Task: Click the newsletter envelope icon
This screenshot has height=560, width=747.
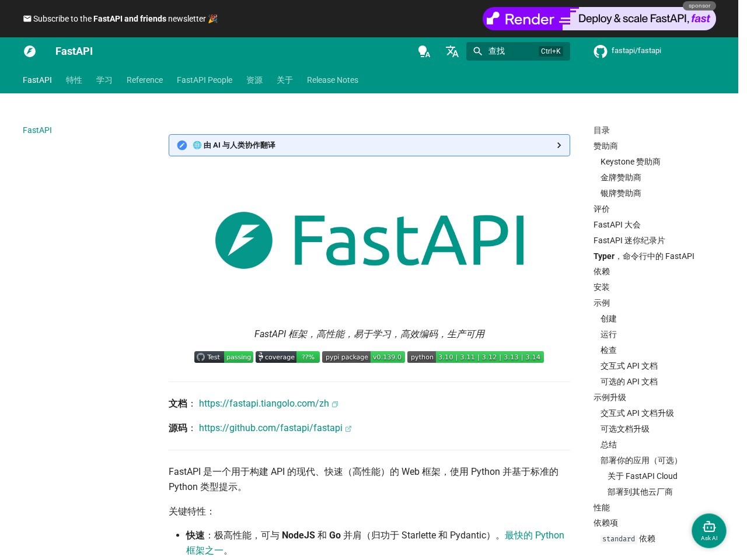Action: click(27, 19)
